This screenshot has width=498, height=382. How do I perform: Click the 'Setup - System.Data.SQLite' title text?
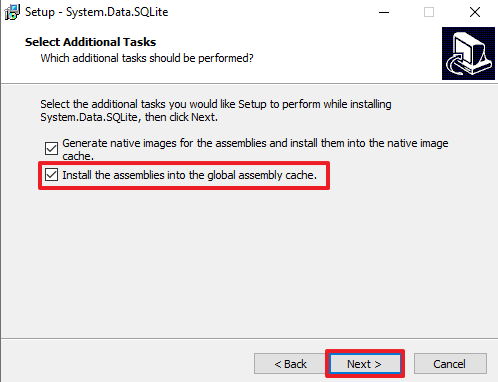(97, 12)
